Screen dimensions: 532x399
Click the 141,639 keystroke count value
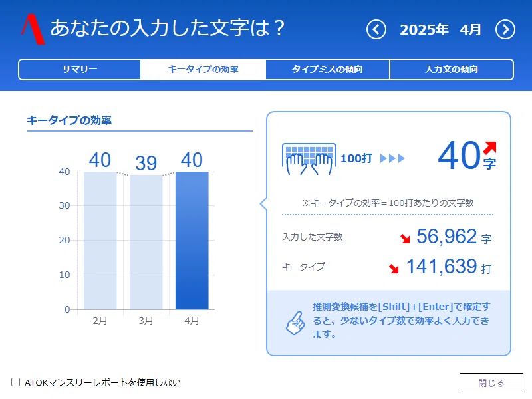[x=442, y=267]
